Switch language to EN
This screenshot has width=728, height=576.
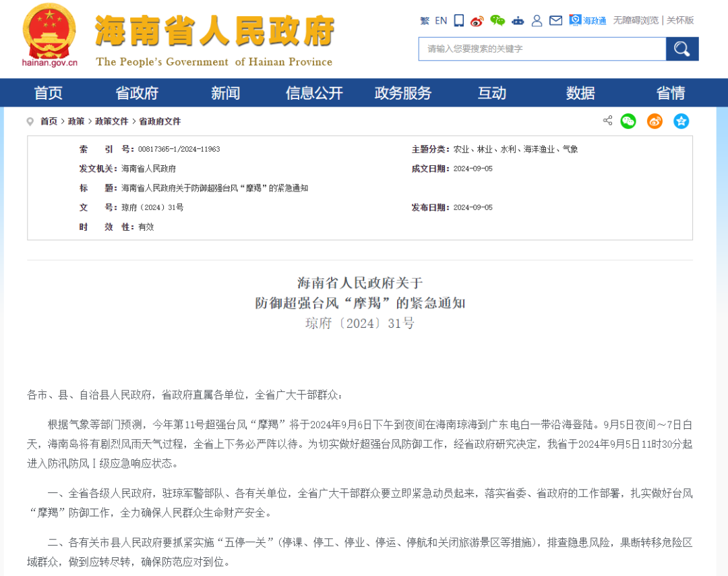[x=441, y=20]
